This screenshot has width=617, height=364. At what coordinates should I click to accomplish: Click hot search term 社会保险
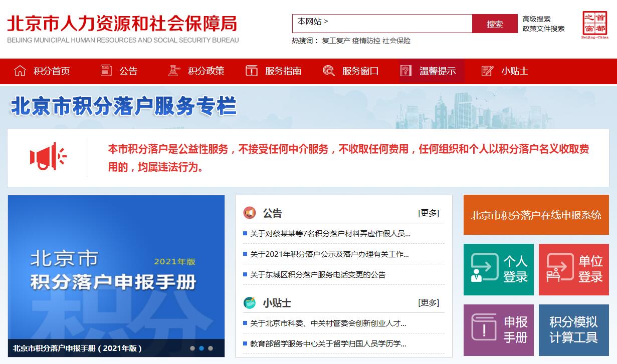click(396, 41)
